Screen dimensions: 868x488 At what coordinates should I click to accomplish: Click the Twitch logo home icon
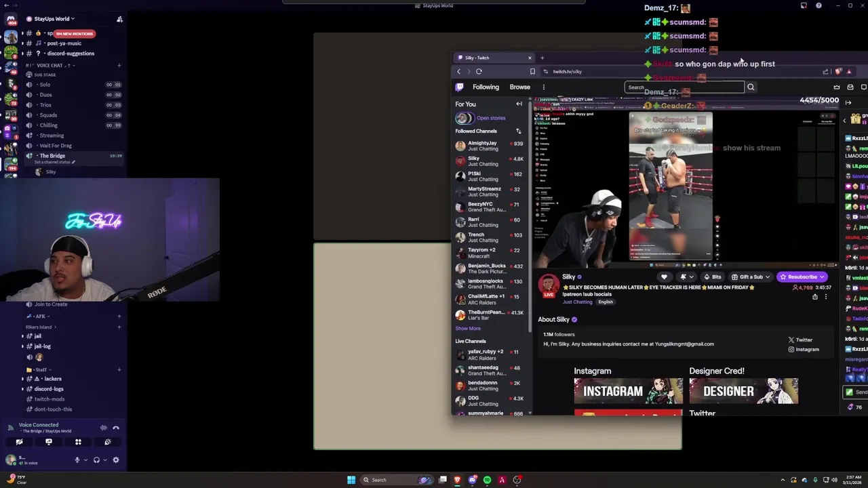click(x=460, y=87)
